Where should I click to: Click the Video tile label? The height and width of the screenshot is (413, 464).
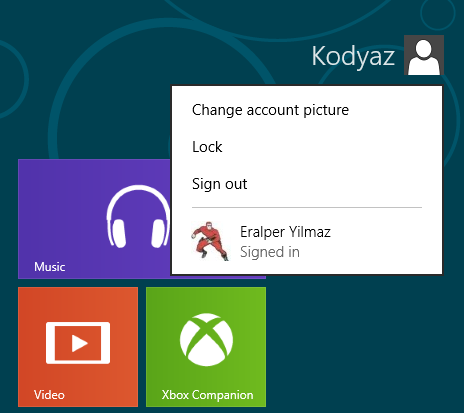(49, 395)
